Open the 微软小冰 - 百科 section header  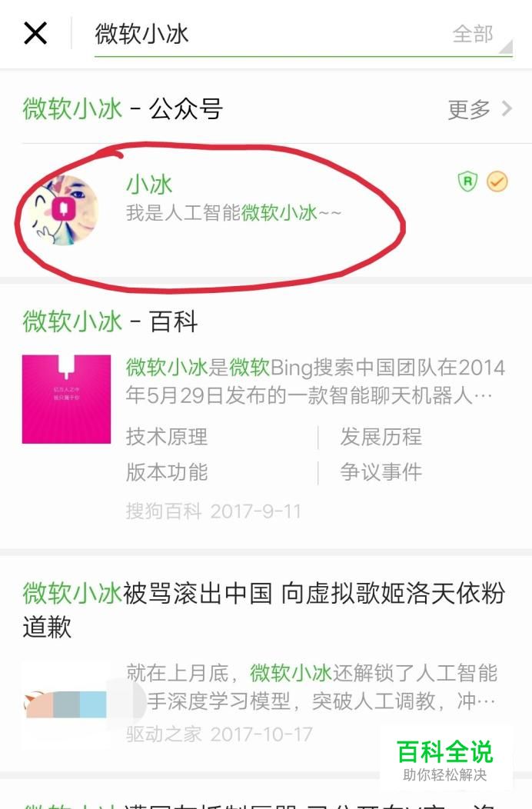110,322
